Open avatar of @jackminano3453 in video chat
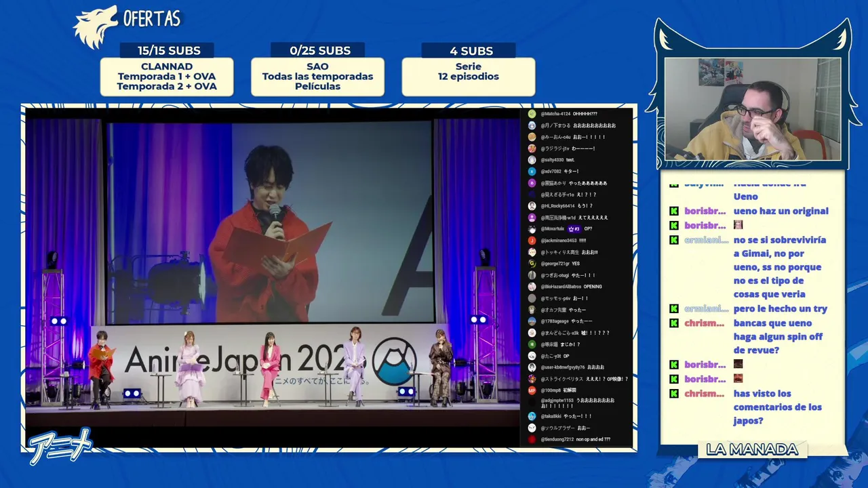This screenshot has width=868, height=488. pyautogui.click(x=532, y=241)
